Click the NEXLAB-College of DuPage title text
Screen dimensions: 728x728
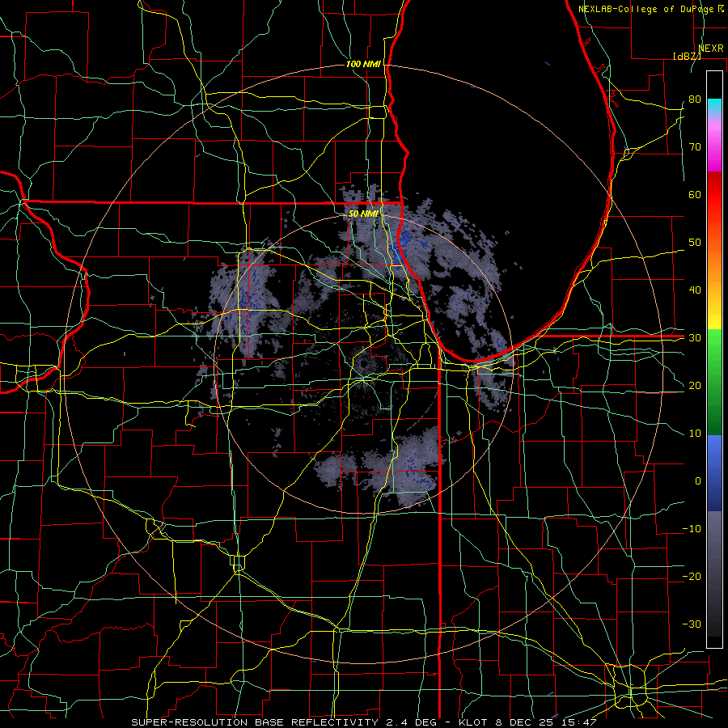click(x=645, y=9)
